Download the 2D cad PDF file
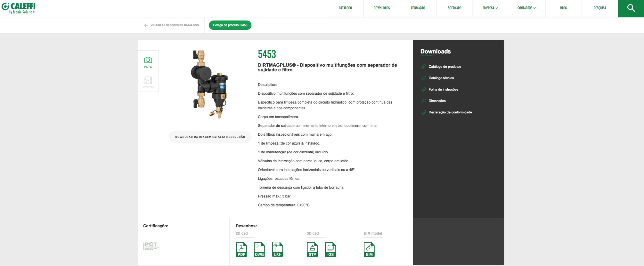 point(241,249)
